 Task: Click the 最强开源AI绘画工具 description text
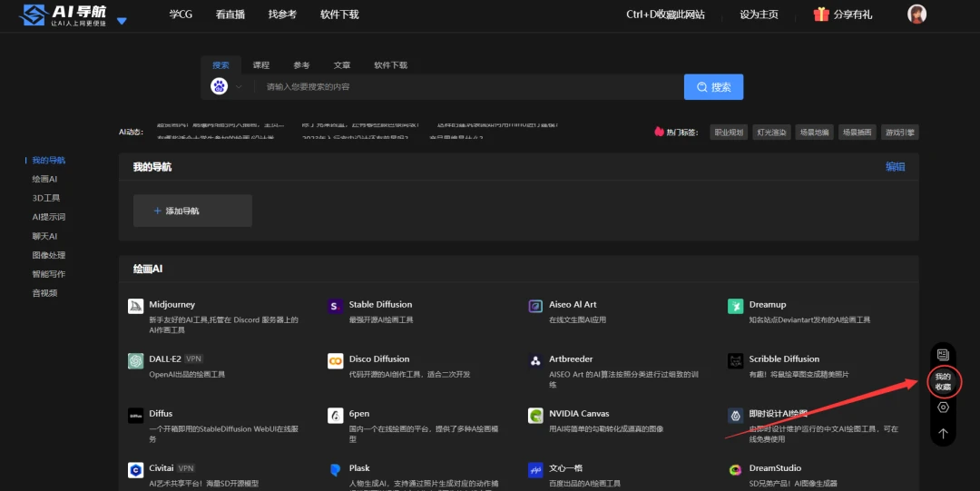coord(381,319)
